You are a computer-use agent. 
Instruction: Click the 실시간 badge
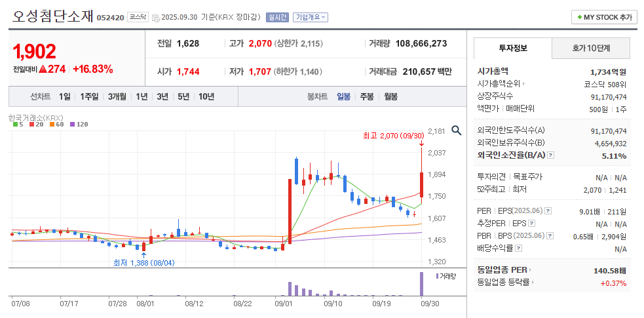coord(278,17)
